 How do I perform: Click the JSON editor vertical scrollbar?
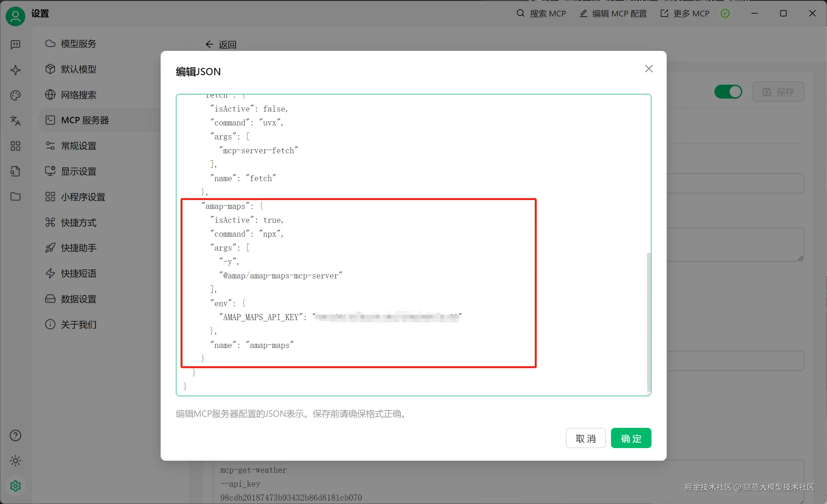648,322
